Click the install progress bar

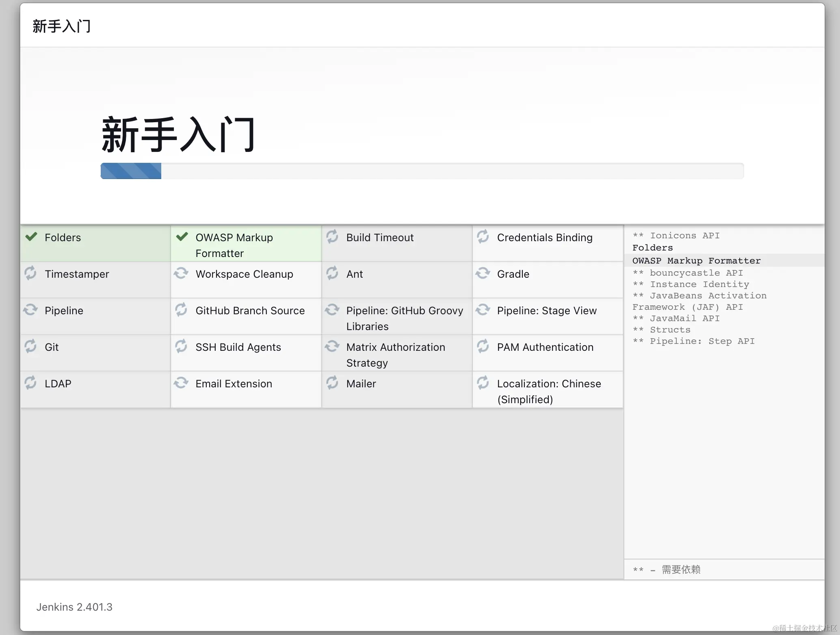point(422,171)
